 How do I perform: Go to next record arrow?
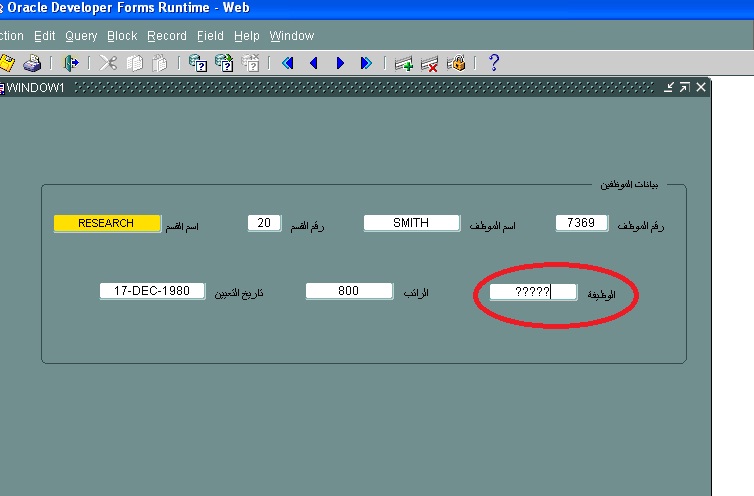point(340,63)
